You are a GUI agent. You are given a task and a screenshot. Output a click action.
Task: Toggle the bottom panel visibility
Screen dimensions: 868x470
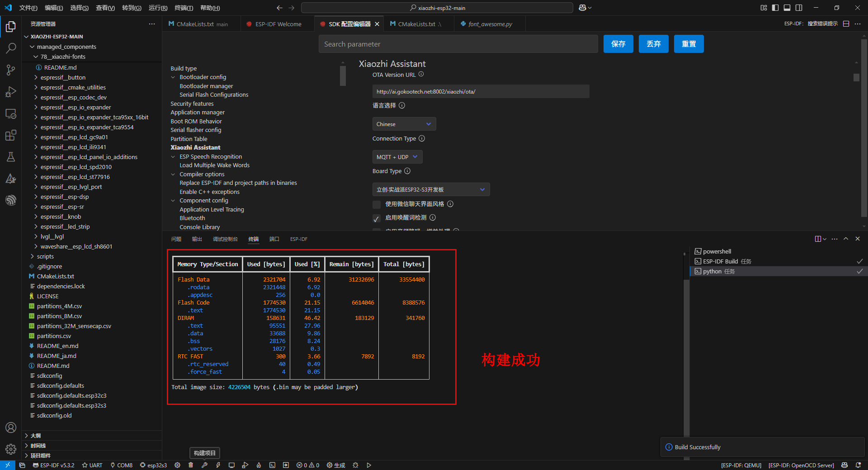coord(787,8)
